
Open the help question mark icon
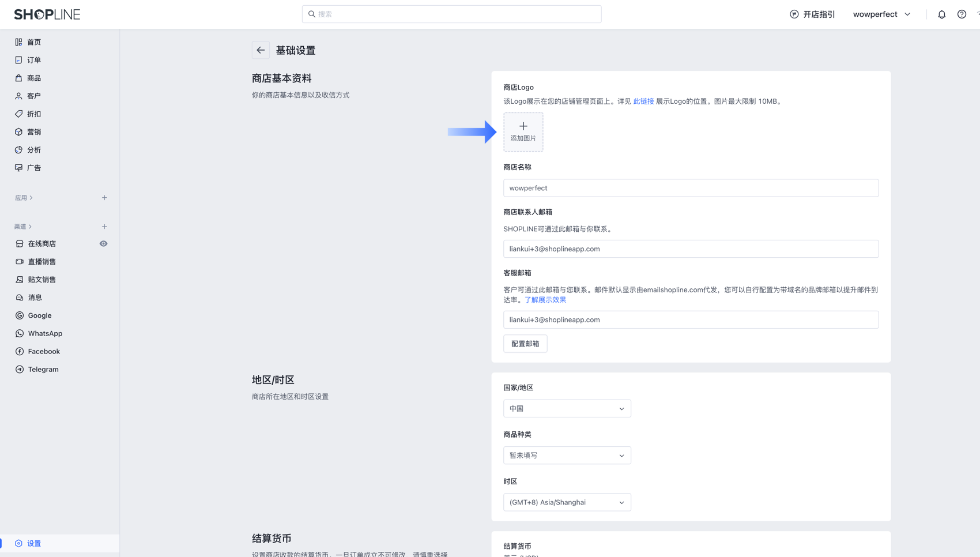(x=962, y=14)
